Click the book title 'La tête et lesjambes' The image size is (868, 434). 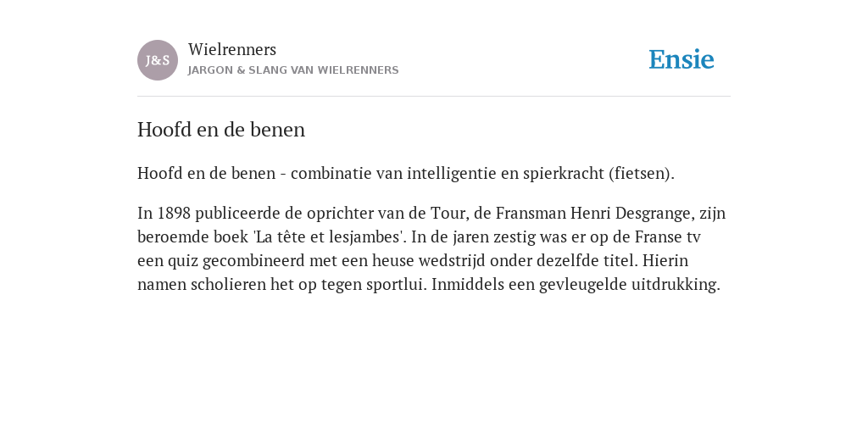[330, 237]
